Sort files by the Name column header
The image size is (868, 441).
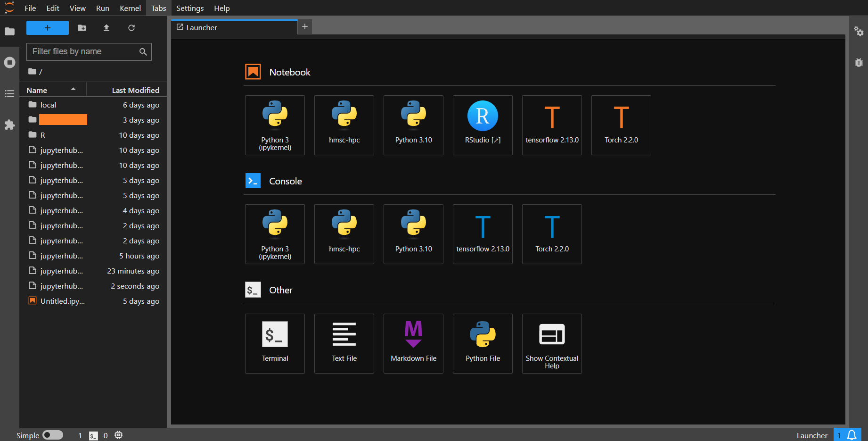coord(37,90)
